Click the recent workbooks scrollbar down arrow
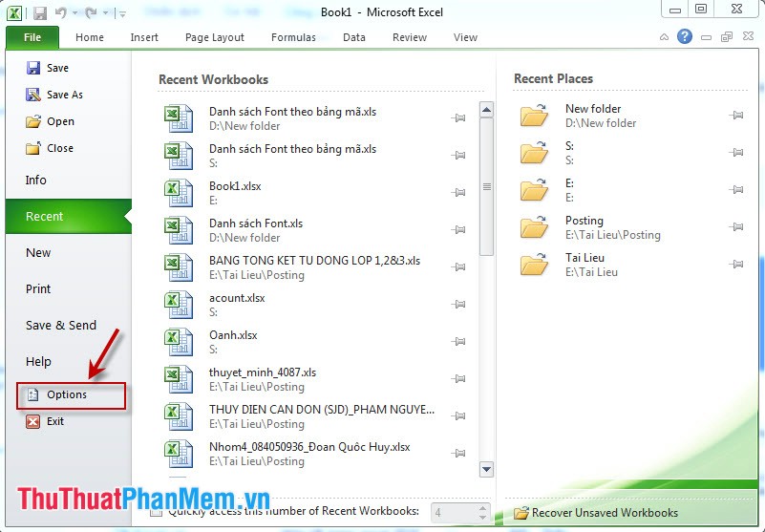The height and width of the screenshot is (532, 765). pyautogui.click(x=486, y=470)
